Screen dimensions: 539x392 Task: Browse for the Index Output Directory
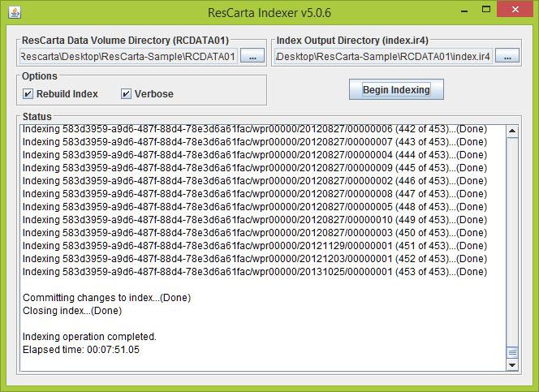[507, 56]
